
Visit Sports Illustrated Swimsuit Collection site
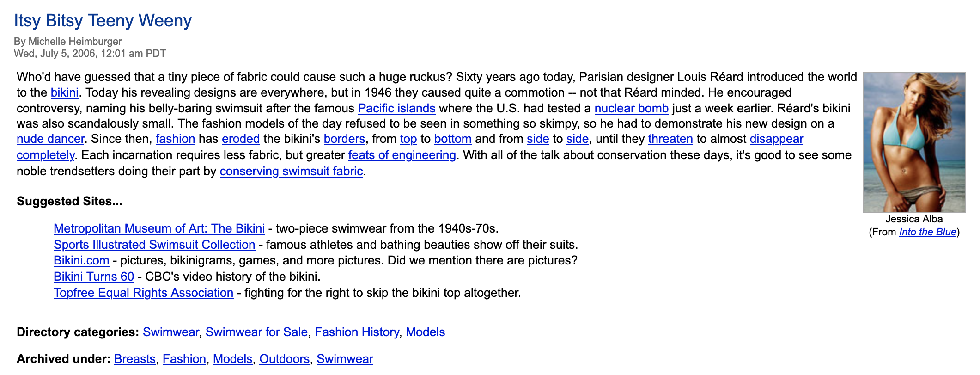154,245
